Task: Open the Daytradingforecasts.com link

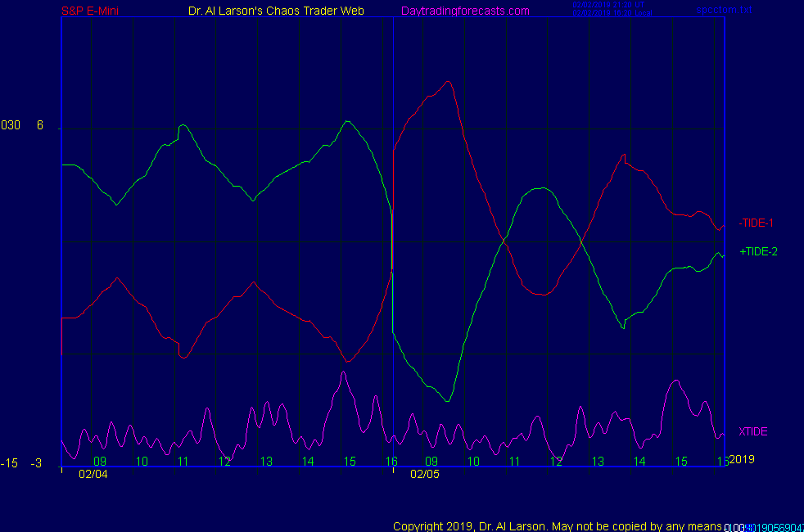Action: [x=465, y=11]
